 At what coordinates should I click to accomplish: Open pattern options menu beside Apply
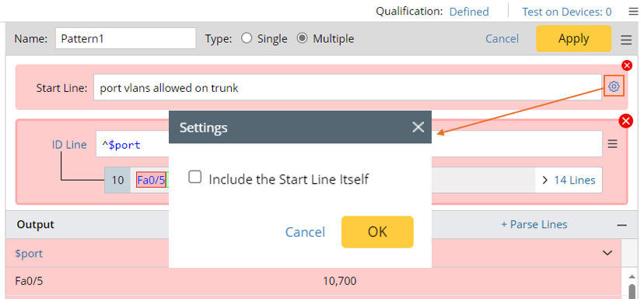[626, 40]
